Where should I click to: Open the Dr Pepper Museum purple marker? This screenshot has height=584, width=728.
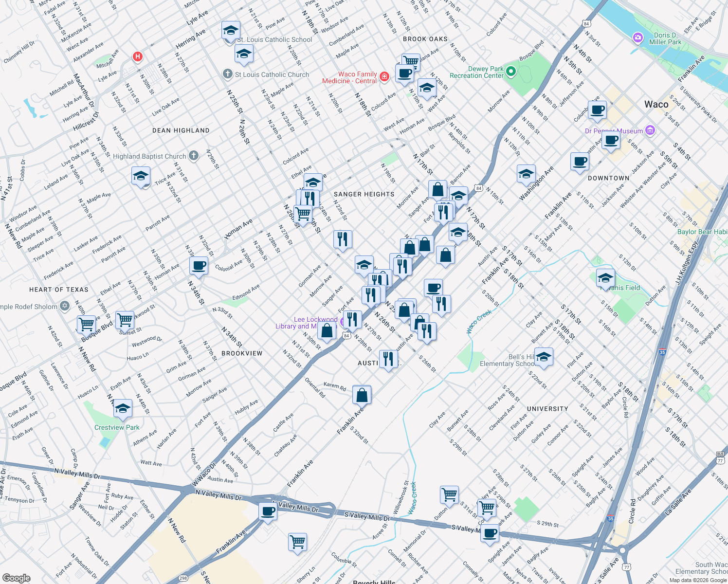650,130
